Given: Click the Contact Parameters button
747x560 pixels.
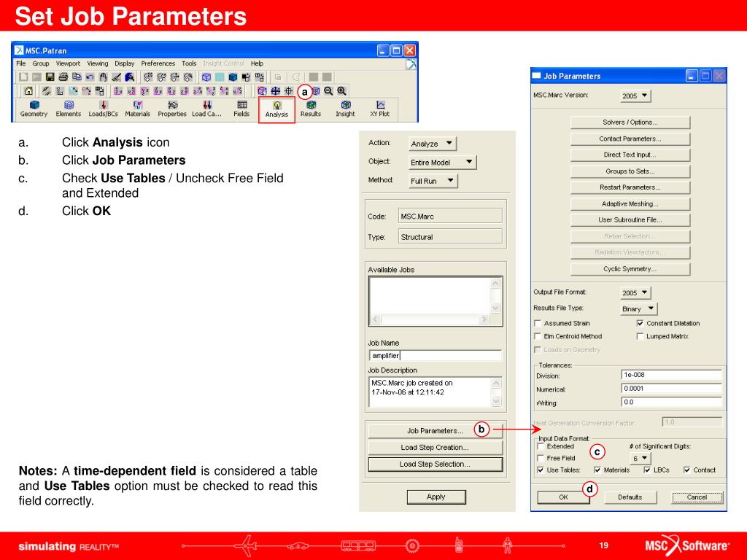Looking at the screenshot, I should pos(630,139).
